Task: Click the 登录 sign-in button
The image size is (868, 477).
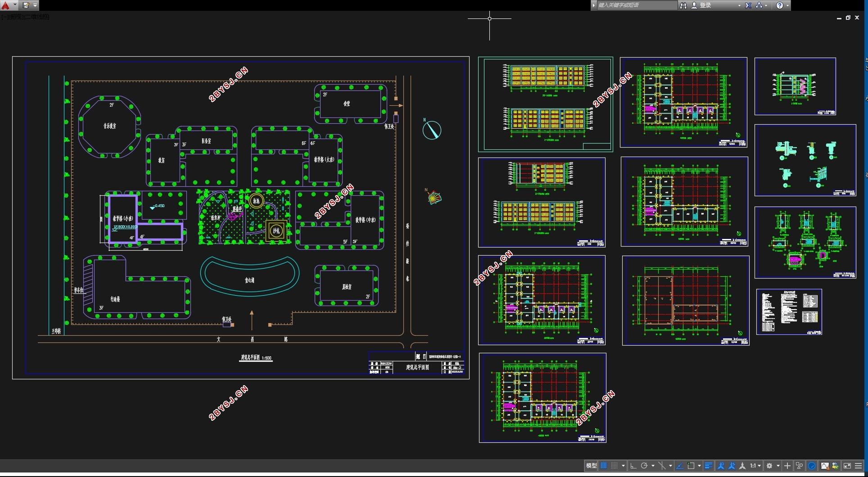Action: (x=701, y=5)
